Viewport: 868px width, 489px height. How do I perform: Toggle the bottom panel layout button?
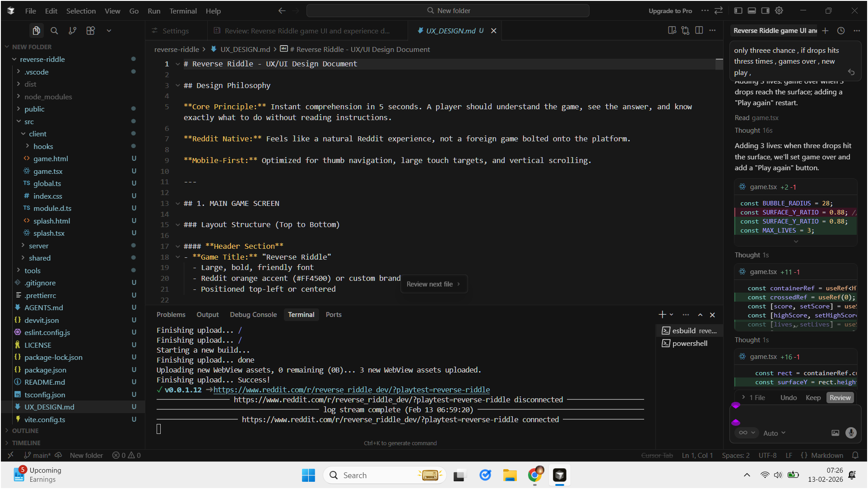752,10
